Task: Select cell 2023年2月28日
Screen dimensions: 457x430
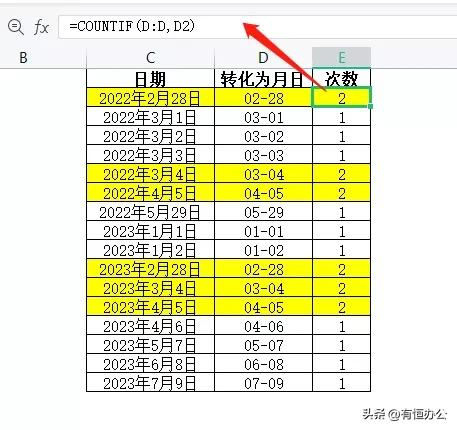Action: pyautogui.click(x=150, y=268)
